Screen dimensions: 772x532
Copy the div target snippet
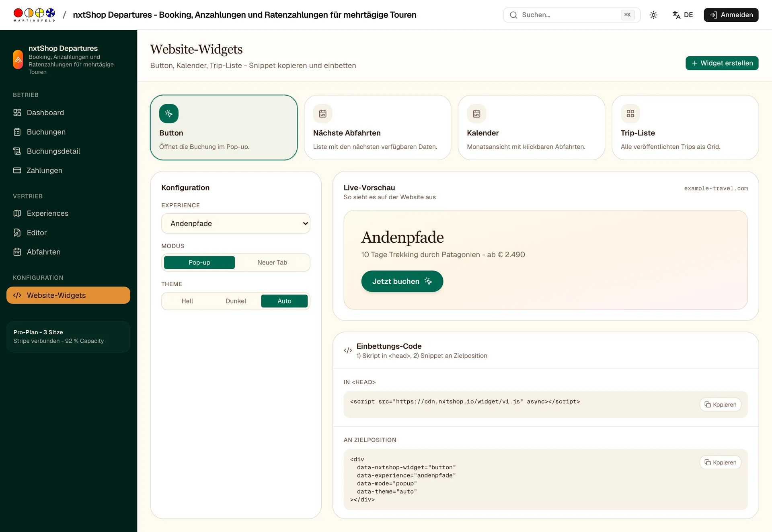tap(721, 462)
